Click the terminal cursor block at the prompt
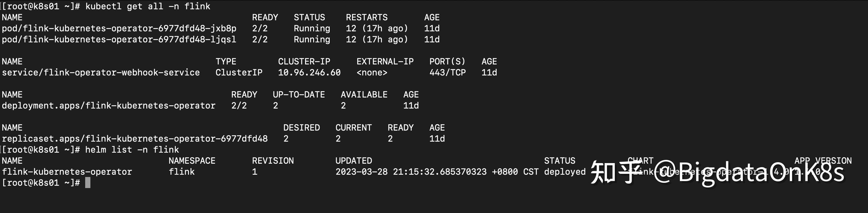This screenshot has width=868, height=213. pyautogui.click(x=87, y=183)
